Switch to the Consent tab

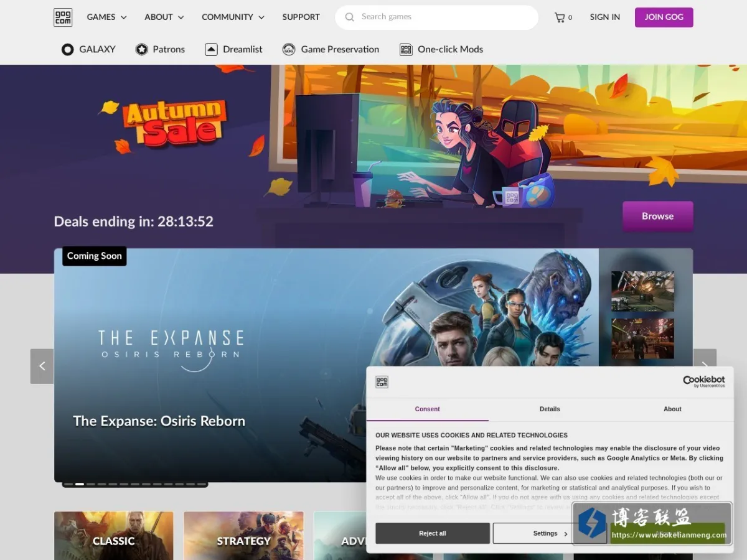[427, 409]
